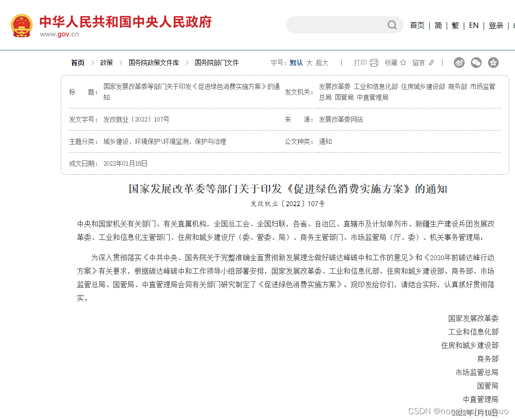Share to Weibo via round icon
The width and height of the screenshot is (515, 420).
459,63
